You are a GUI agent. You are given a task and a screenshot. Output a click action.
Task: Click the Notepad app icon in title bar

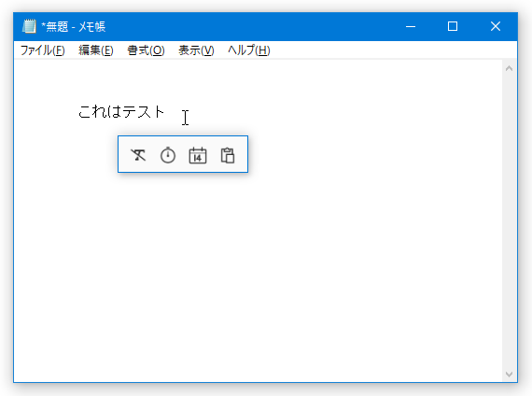pos(29,26)
